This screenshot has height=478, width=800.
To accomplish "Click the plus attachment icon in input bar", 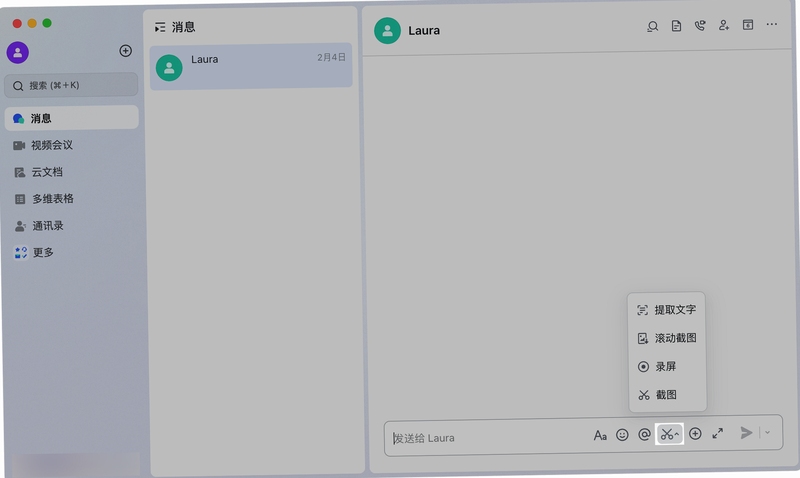I will (x=695, y=434).
